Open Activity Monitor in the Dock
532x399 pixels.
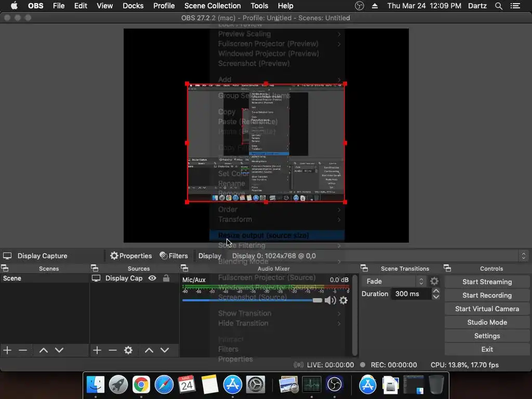coord(312,385)
